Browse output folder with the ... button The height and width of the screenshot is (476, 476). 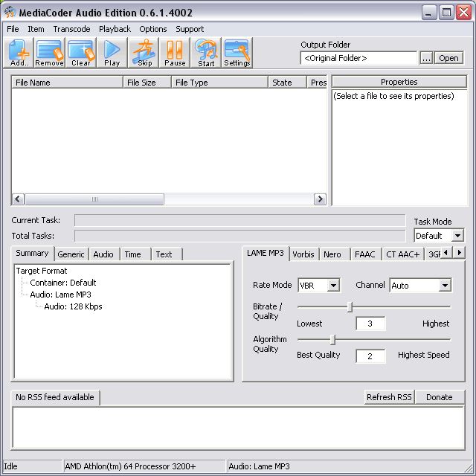426,58
